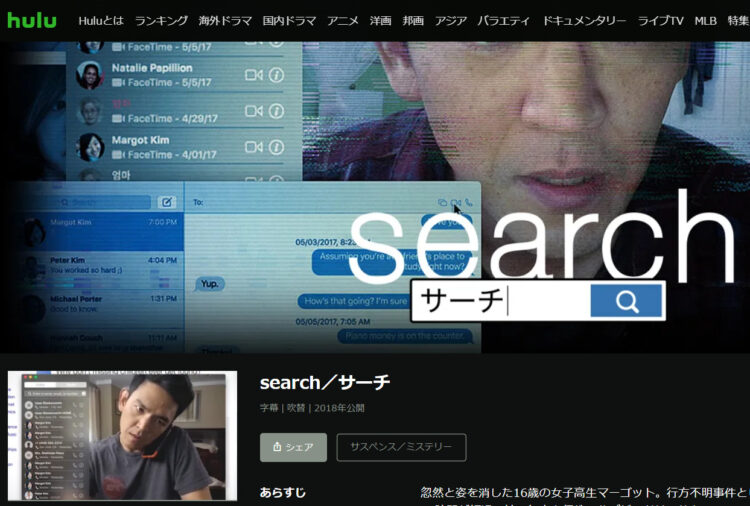Image resolution: width=750 pixels, height=506 pixels.
Task: Click the video icon next to Natalie Papillion
Action: click(254, 75)
